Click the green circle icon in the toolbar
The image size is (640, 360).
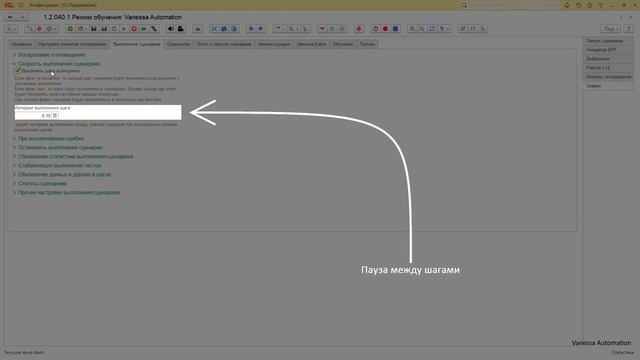click(70, 29)
